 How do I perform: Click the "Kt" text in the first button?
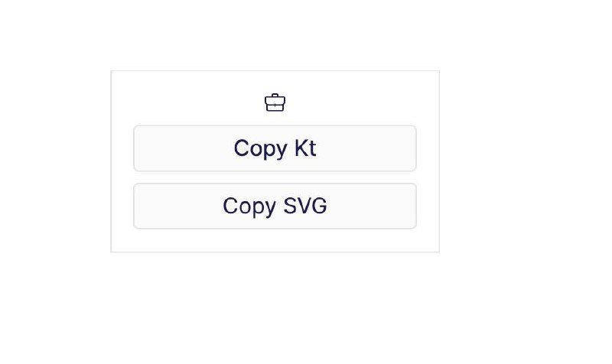click(304, 148)
